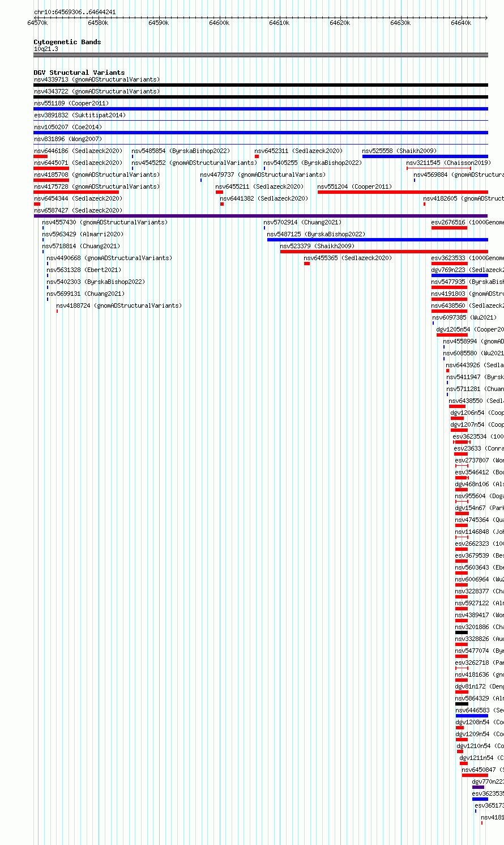The width and height of the screenshot is (504, 845).
Task: Click the 64620k ruler tick label
Action: click(340, 23)
